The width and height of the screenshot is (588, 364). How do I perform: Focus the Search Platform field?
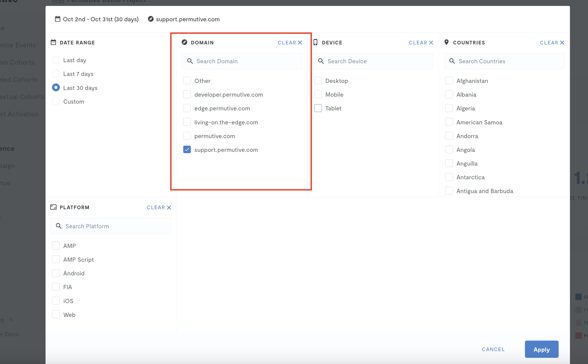point(111,226)
